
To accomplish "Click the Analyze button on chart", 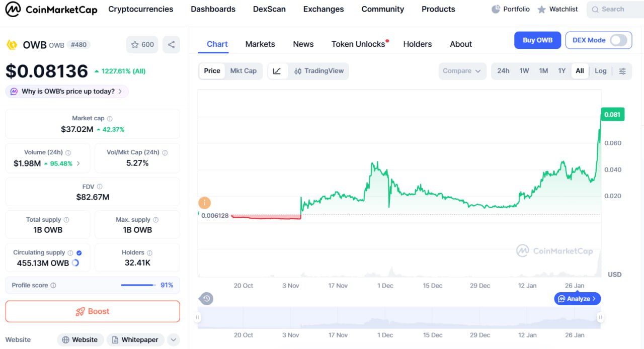I will (x=578, y=299).
